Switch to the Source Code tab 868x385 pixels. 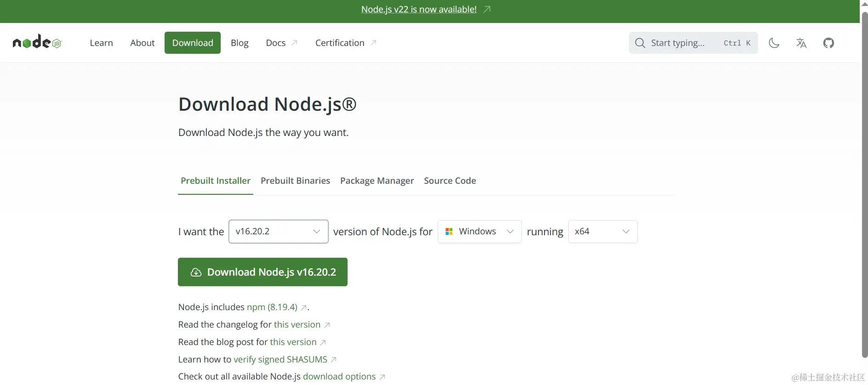tap(450, 181)
